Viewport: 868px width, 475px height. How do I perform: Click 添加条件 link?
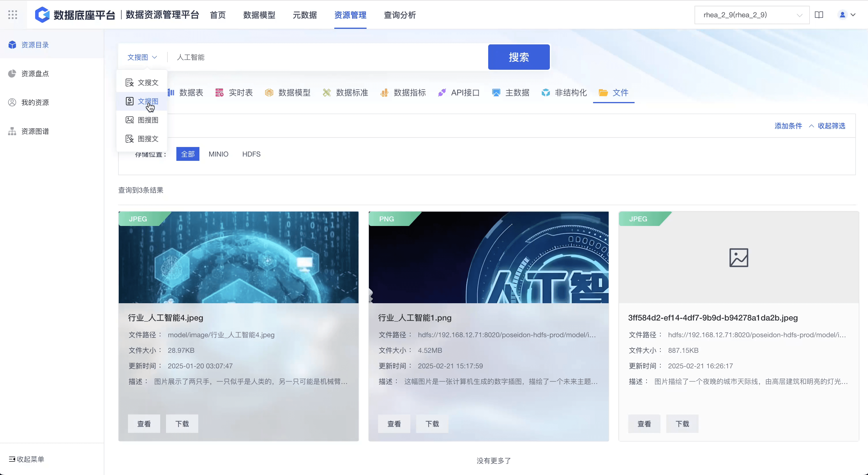[788, 126]
